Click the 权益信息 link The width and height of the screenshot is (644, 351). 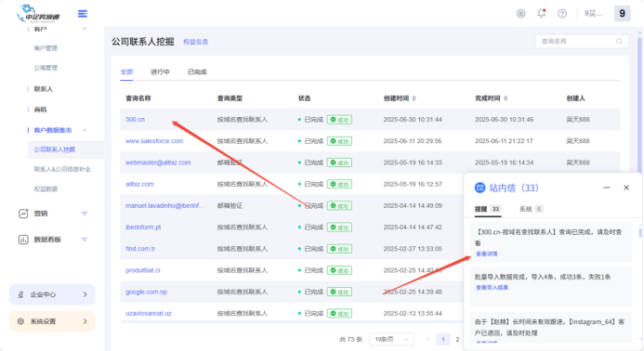[195, 42]
